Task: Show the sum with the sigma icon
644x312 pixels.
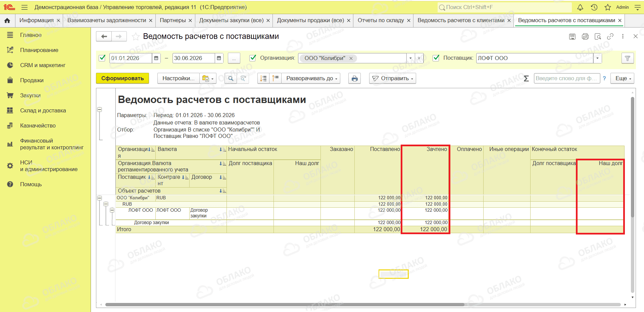Action: [526, 79]
